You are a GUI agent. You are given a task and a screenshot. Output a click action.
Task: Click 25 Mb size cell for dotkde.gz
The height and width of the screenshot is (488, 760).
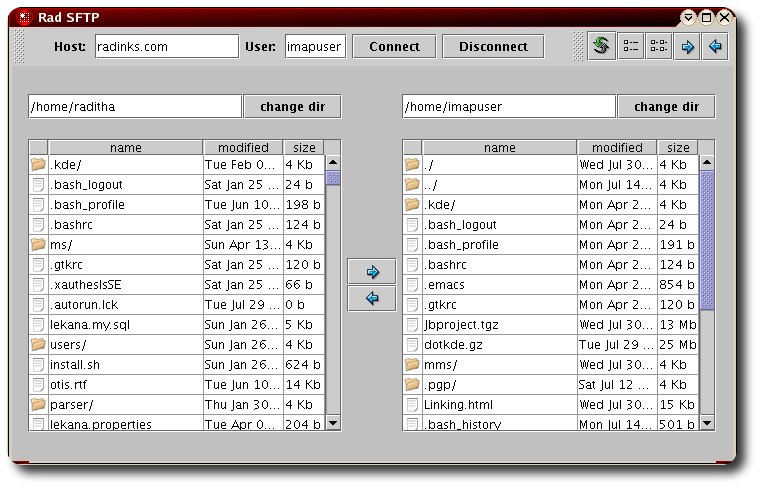click(x=678, y=345)
